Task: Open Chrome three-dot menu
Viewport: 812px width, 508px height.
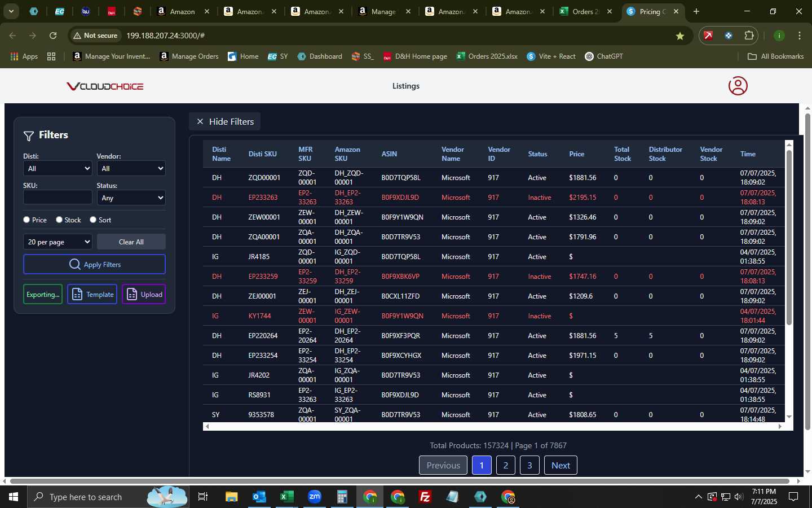Action: [x=800, y=36]
